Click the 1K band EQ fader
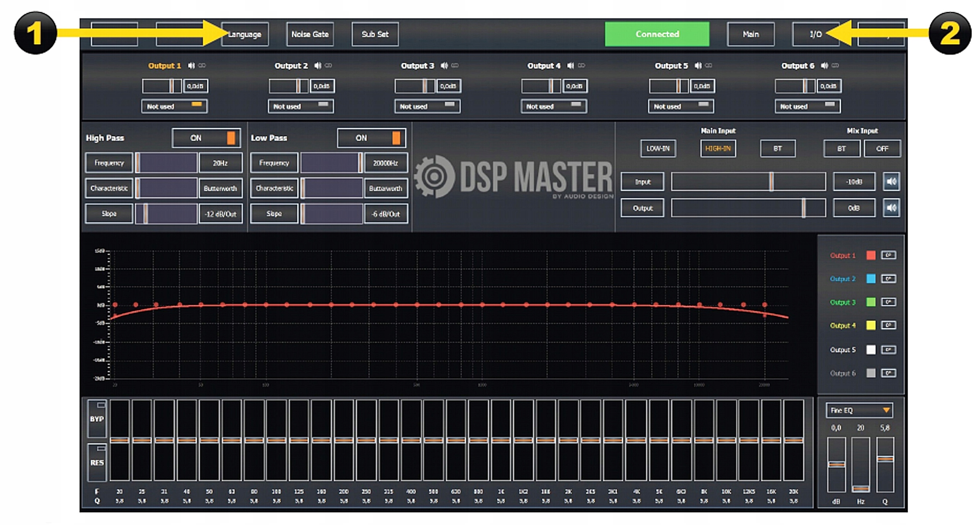 [x=501, y=440]
